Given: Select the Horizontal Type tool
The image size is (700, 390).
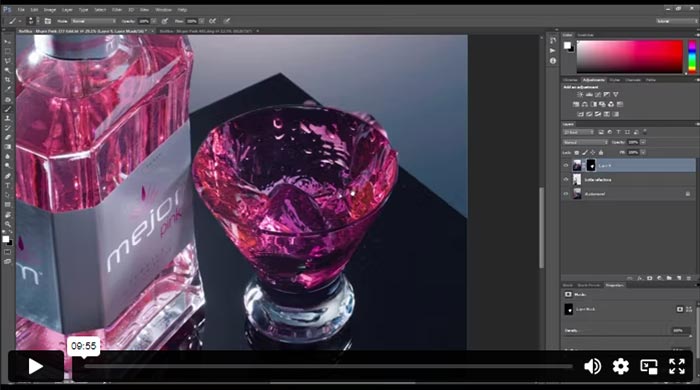Looking at the screenshot, I should point(8,185).
